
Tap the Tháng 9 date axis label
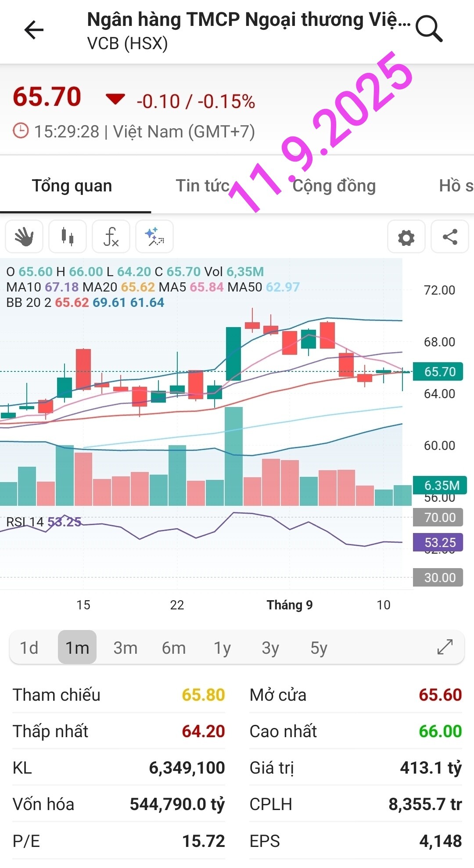290,605
